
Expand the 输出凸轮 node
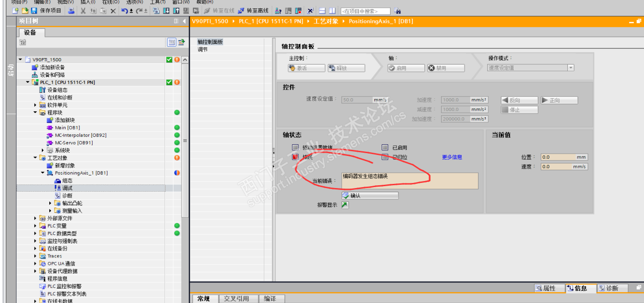pyautogui.click(x=50, y=203)
